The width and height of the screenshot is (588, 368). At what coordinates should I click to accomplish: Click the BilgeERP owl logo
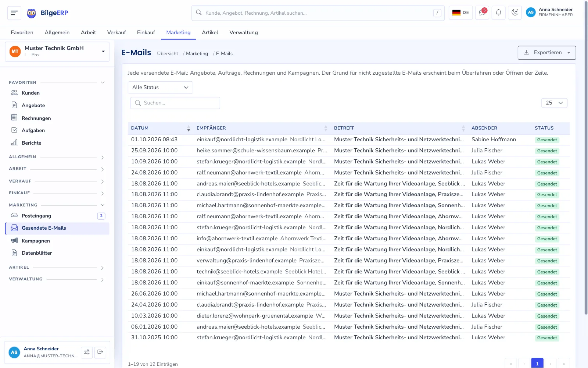[32, 13]
